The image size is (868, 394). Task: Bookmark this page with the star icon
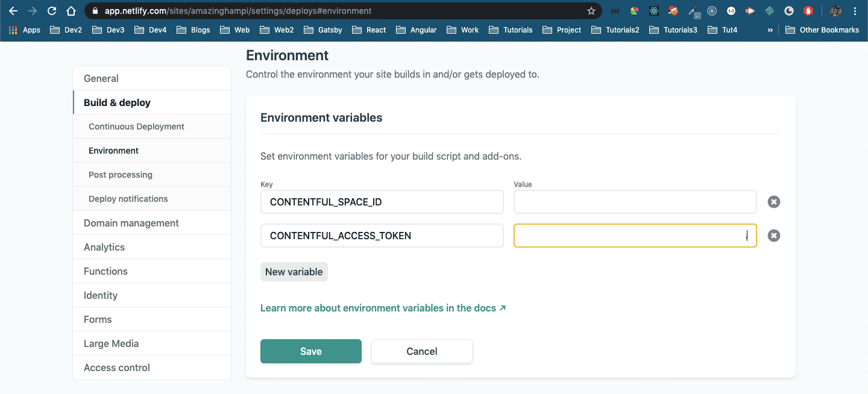591,11
